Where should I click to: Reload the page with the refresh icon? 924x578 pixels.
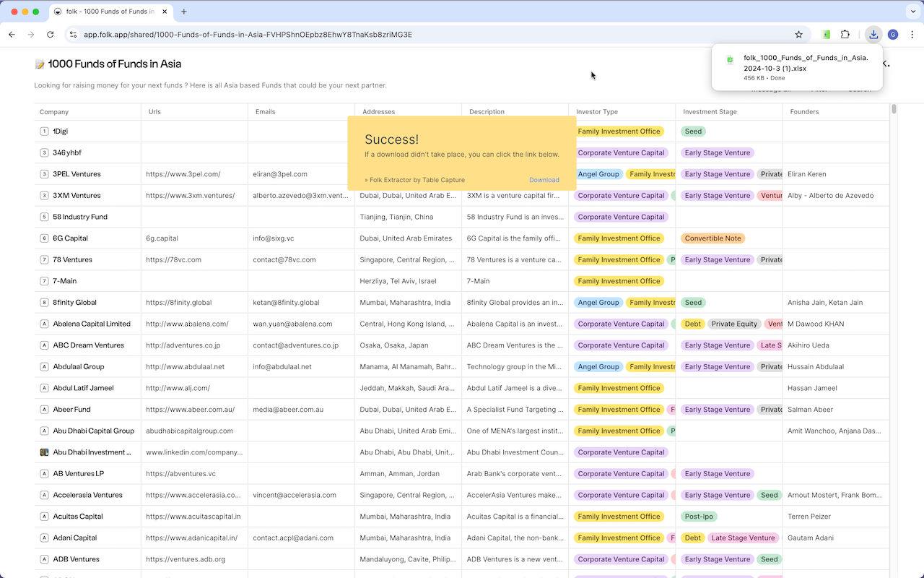(x=50, y=34)
